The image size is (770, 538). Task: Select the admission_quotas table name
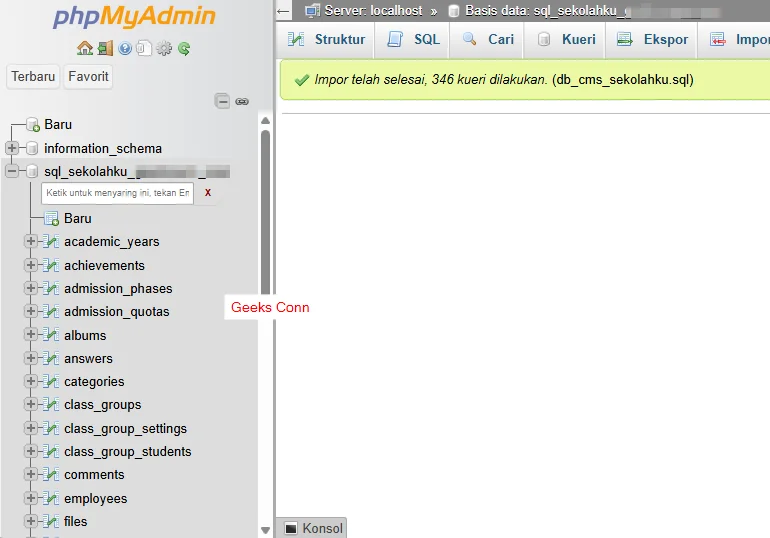pos(116,312)
